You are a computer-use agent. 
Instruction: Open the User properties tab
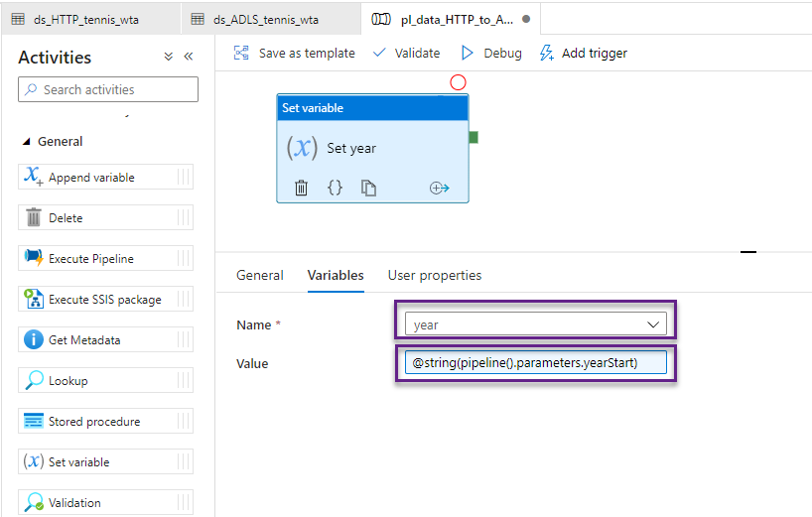pos(434,275)
